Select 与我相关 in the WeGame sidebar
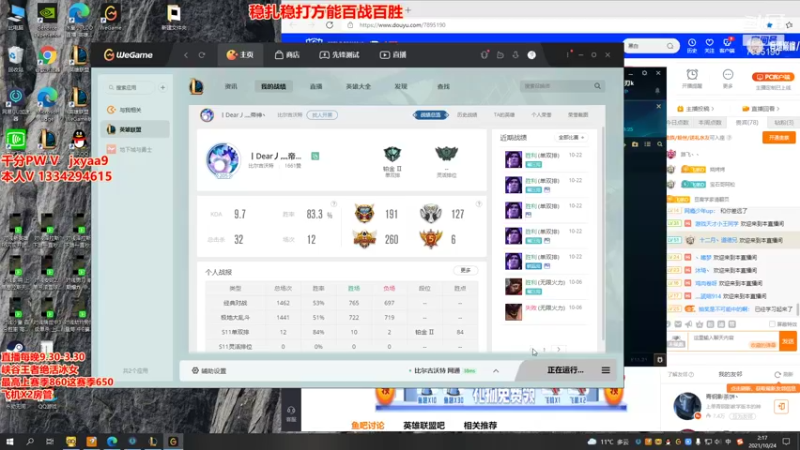The height and width of the screenshot is (450, 800). point(135,110)
